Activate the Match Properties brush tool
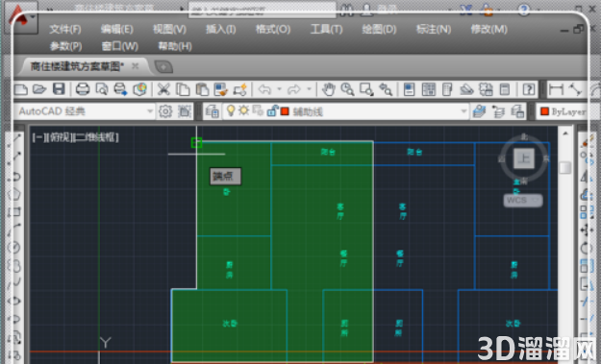 coord(221,89)
